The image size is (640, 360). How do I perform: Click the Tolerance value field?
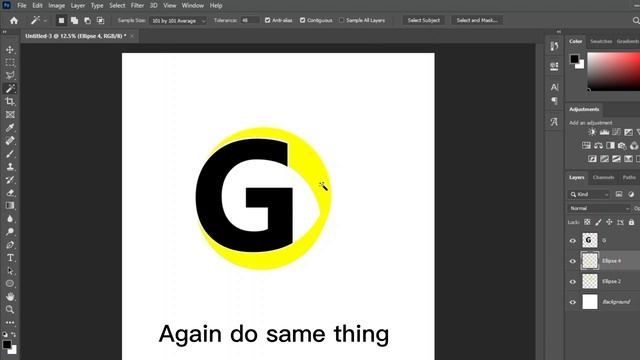coord(250,20)
